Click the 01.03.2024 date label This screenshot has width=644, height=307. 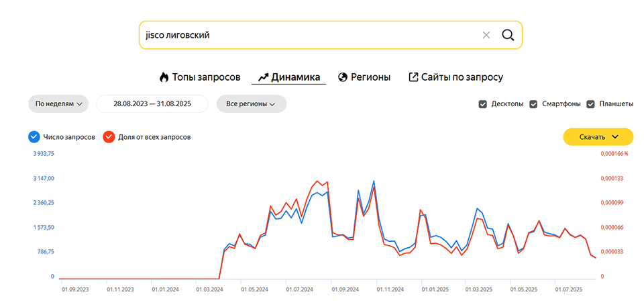(209, 290)
